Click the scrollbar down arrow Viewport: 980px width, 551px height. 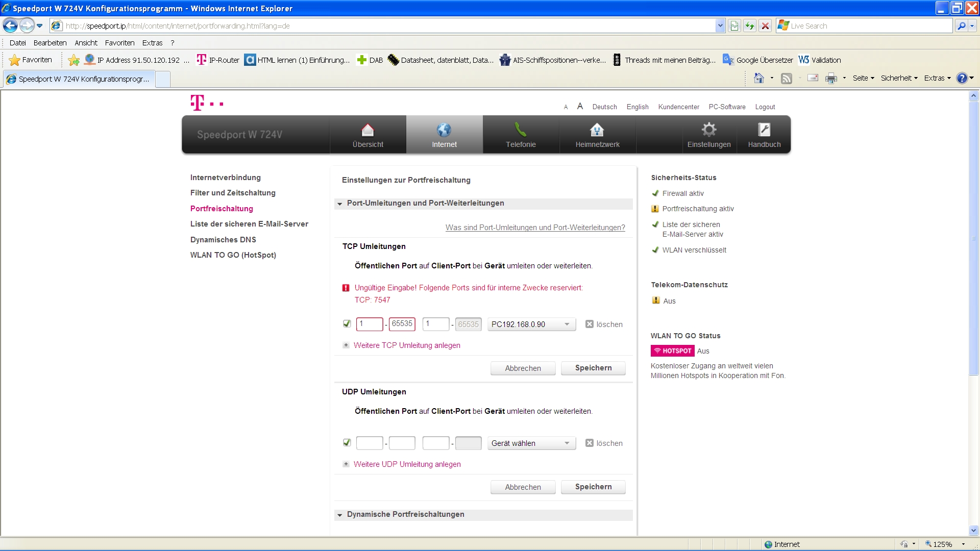973,531
